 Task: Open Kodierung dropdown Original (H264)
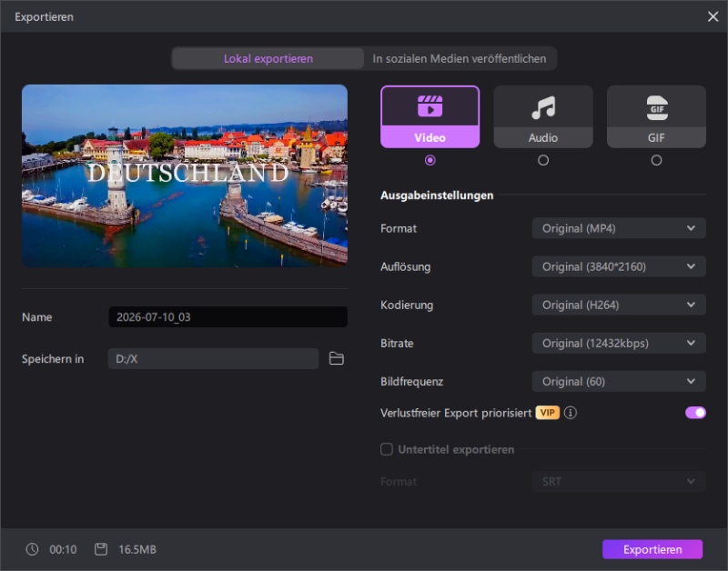click(x=619, y=305)
